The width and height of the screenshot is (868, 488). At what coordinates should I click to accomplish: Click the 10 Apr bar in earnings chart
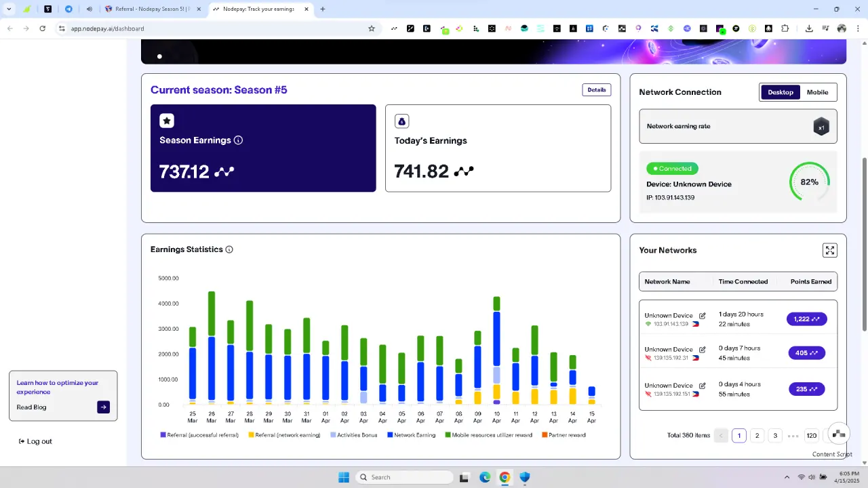[x=496, y=350]
